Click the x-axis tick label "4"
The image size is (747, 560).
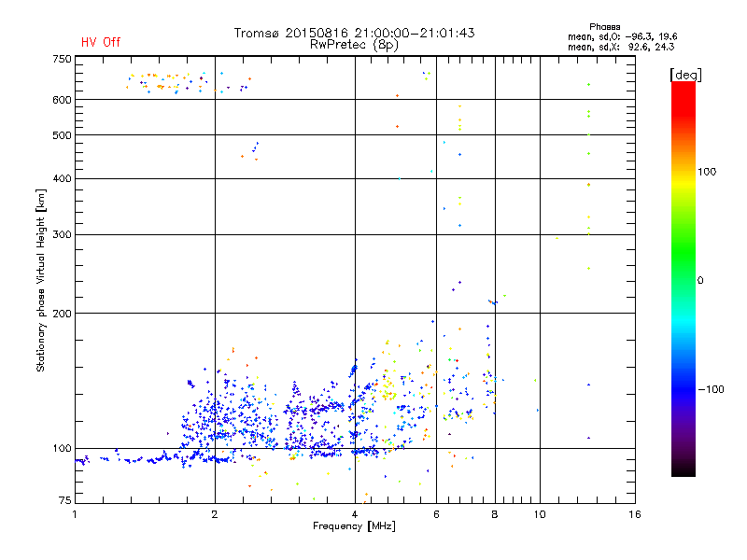[355, 514]
